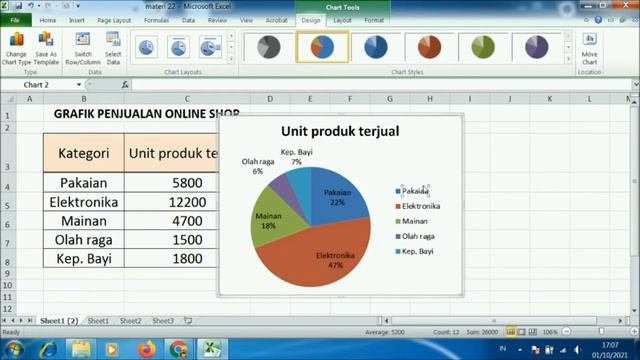Click the zoom slider handle
640x360 pixels.
tap(601, 332)
